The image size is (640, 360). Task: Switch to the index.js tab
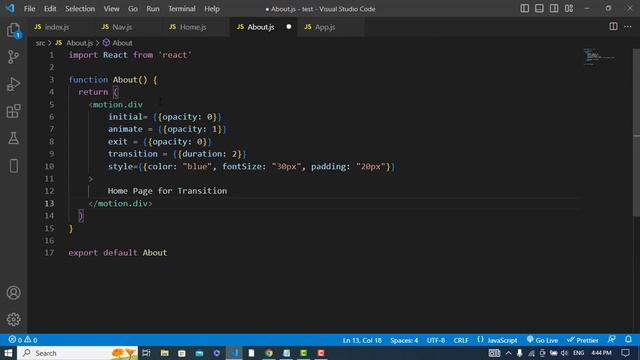coord(61,27)
